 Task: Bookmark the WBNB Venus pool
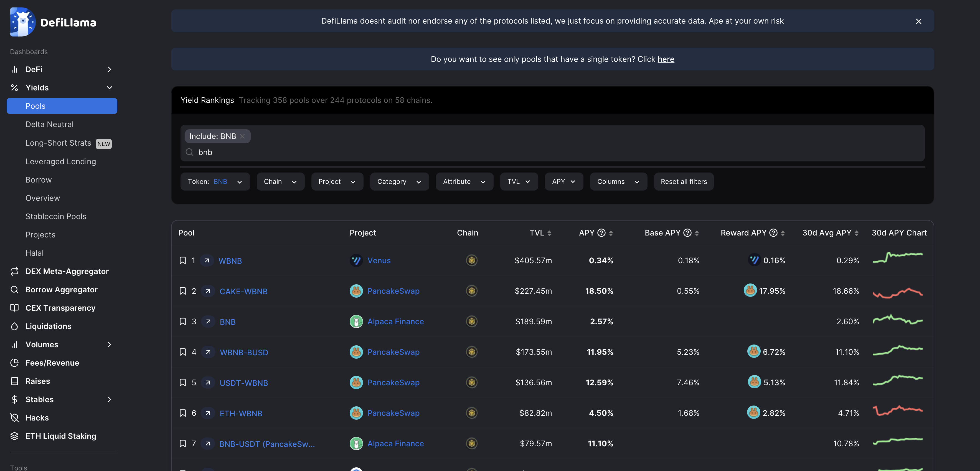click(x=183, y=261)
